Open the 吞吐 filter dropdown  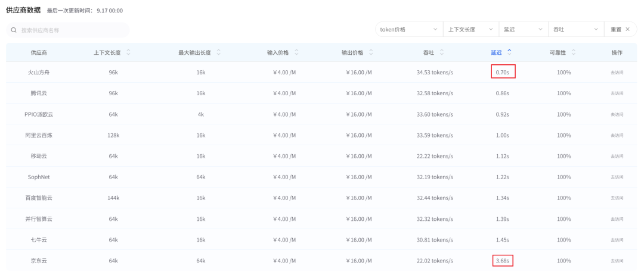pos(576,30)
